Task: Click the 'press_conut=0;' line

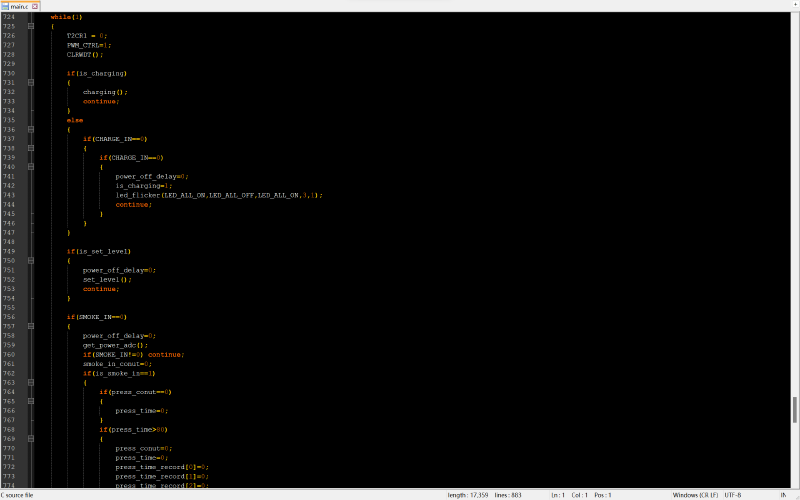Action: (144, 448)
